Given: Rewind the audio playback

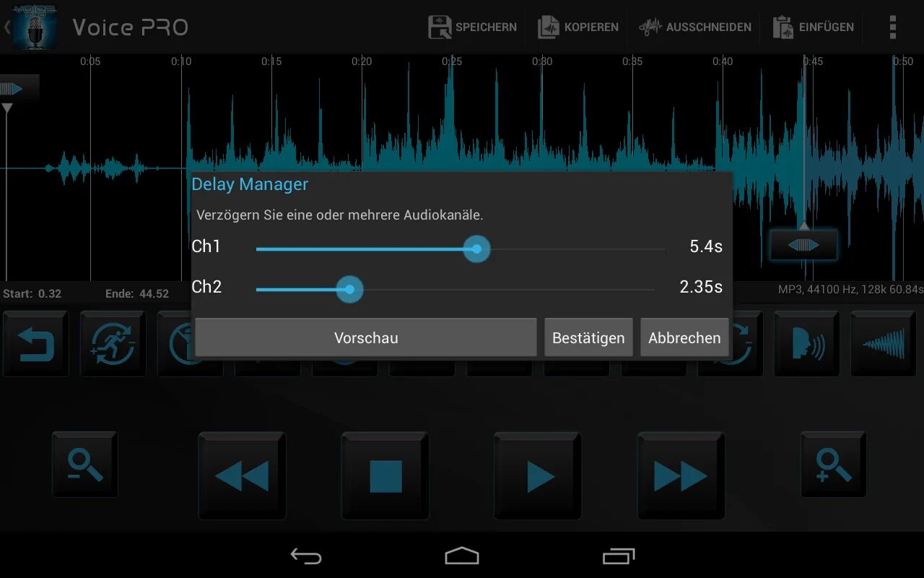Looking at the screenshot, I should coord(243,476).
